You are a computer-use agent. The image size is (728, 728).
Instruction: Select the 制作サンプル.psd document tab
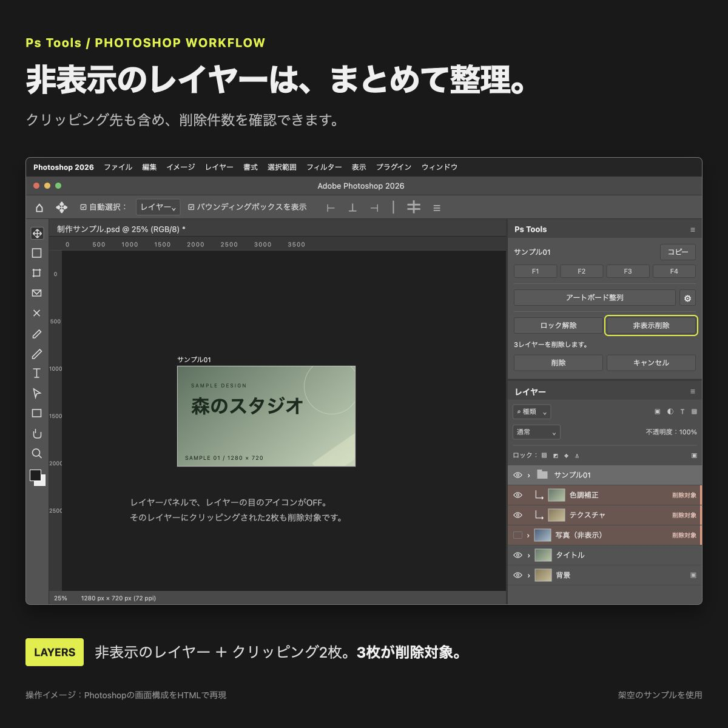pos(121,229)
